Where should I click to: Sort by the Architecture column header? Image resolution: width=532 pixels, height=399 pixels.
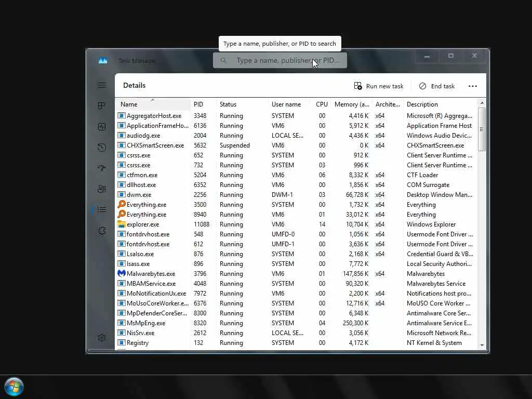click(x=388, y=104)
